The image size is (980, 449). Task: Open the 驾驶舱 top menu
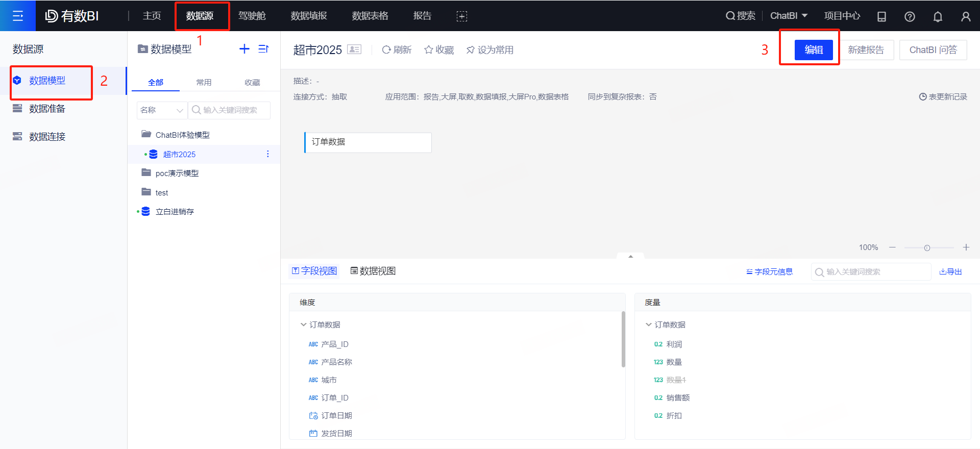pos(252,16)
